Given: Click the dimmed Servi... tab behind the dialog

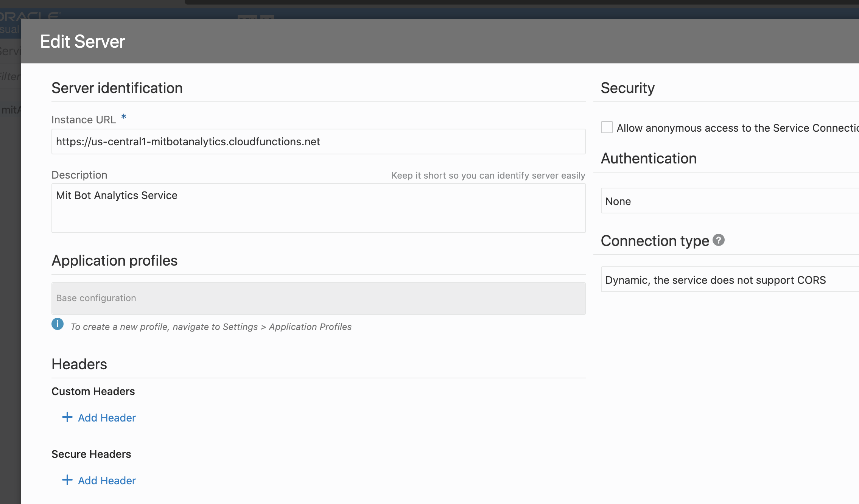Looking at the screenshot, I should coord(10,51).
